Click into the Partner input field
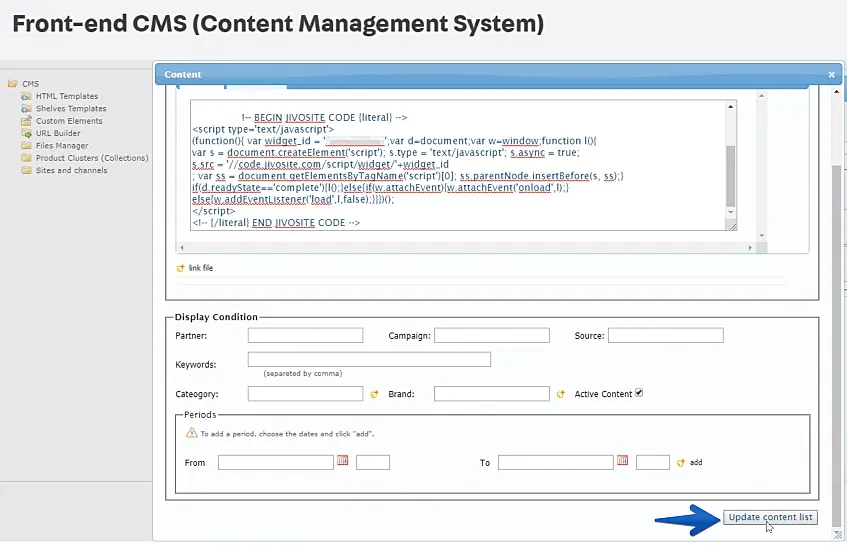This screenshot has height=550, width=847. point(305,336)
